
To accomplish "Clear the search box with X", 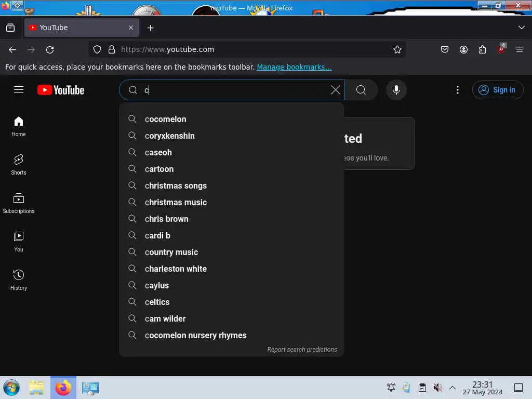I will click(335, 90).
